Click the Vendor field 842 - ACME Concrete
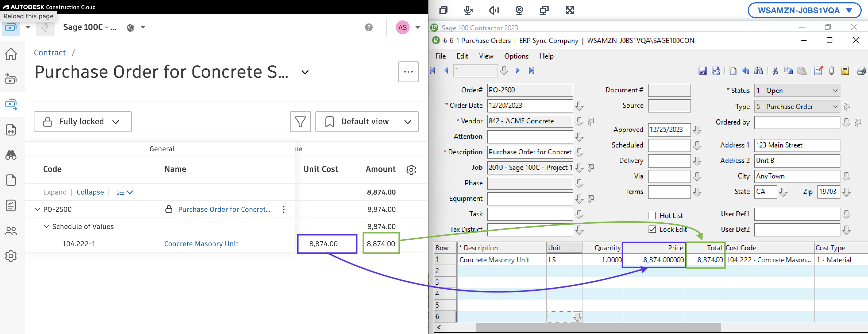 (530, 121)
